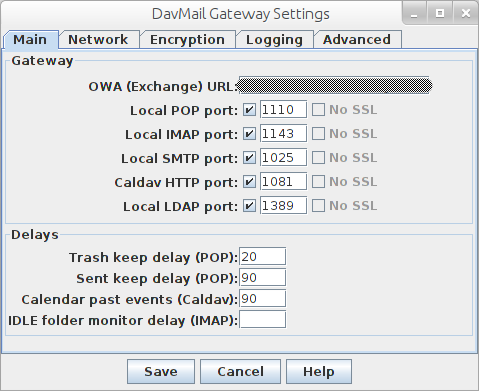Select the Main tab
This screenshot has width=479, height=391.
coord(31,40)
